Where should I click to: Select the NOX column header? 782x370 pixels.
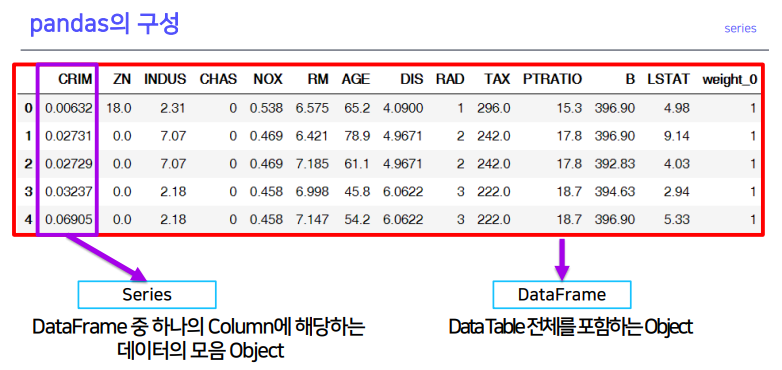tap(268, 79)
